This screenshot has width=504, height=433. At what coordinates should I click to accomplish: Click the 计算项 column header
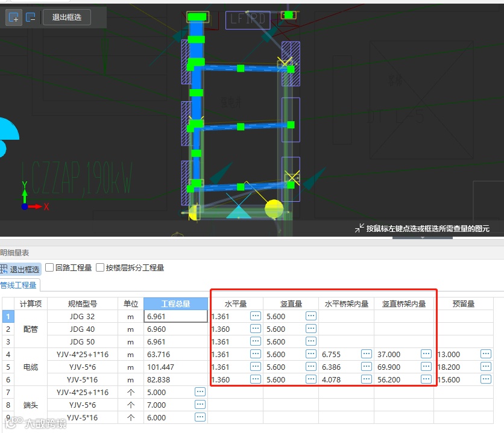[x=31, y=304]
